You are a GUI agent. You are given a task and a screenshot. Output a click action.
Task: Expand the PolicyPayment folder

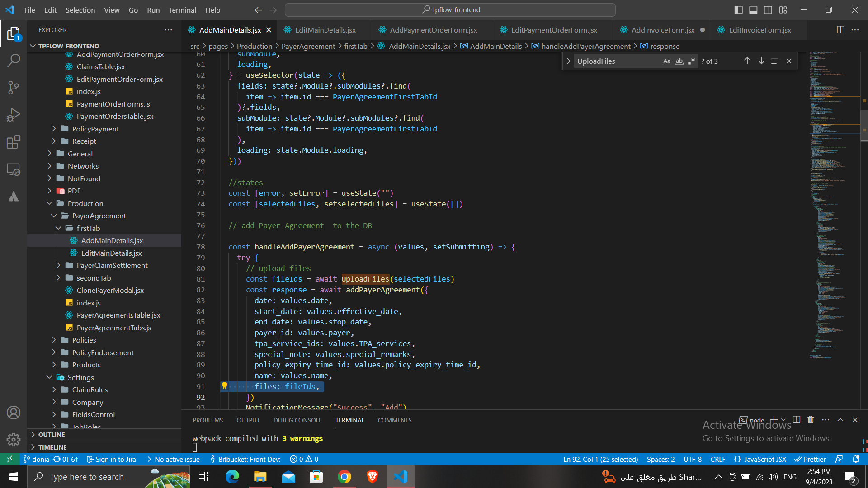pos(95,129)
